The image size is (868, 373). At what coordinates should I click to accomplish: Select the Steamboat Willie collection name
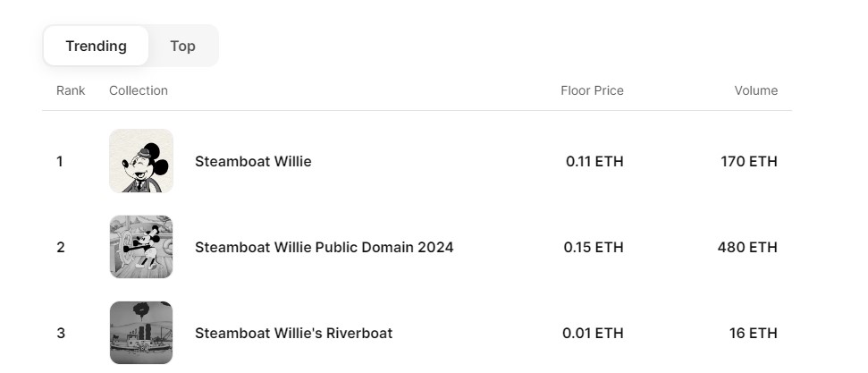[253, 161]
